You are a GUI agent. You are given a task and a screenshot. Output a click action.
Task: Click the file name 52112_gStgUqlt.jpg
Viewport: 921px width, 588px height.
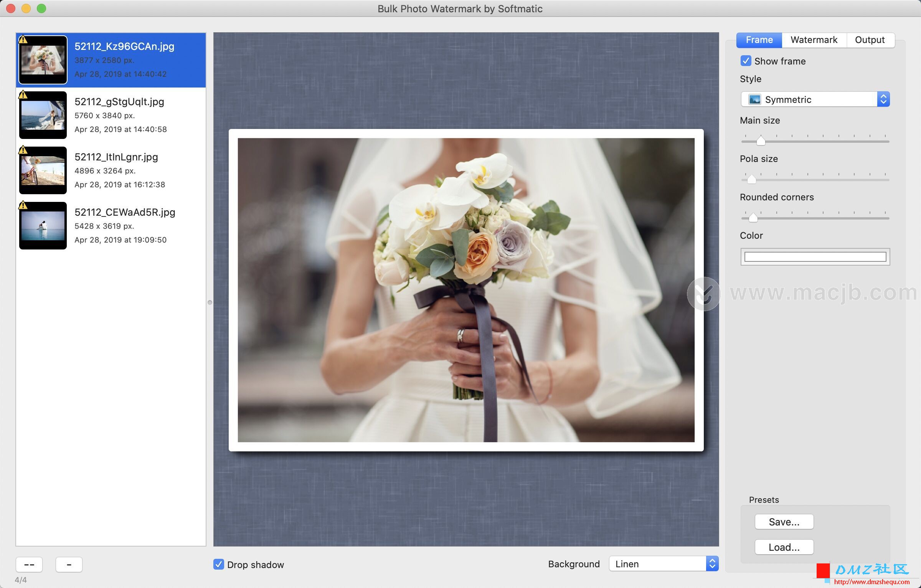[119, 102]
